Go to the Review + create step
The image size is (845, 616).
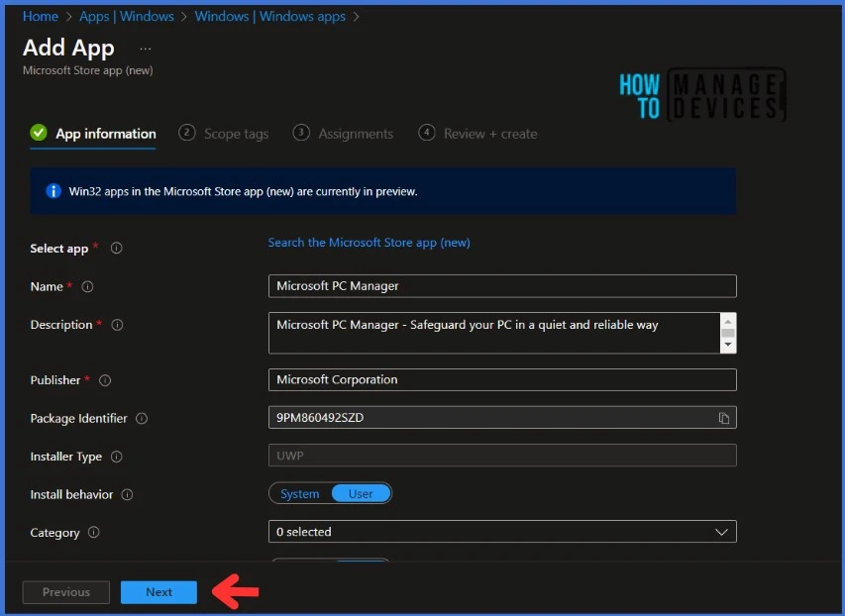pyautogui.click(x=477, y=133)
